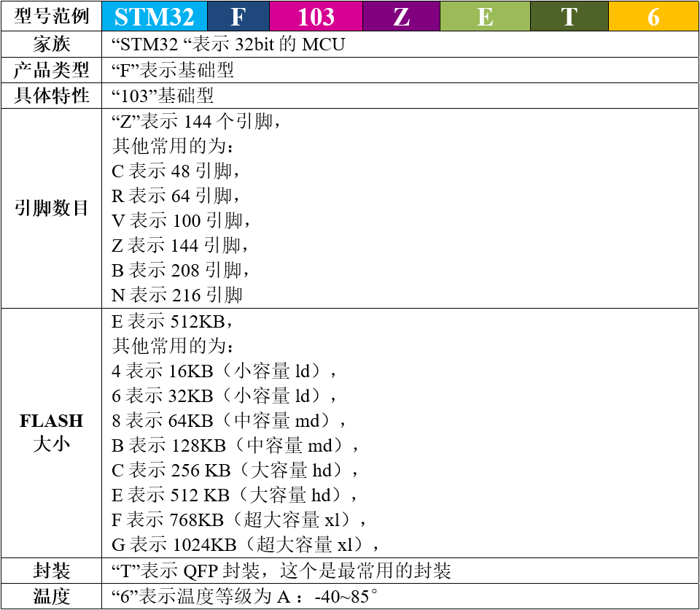Screen dimensions: 700x610
Task: Select the orange 6 header cell
Action: click(653, 16)
